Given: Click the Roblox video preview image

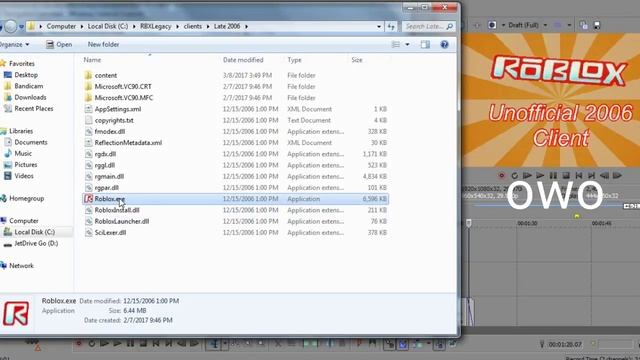Looking at the screenshot, I should [550, 100].
